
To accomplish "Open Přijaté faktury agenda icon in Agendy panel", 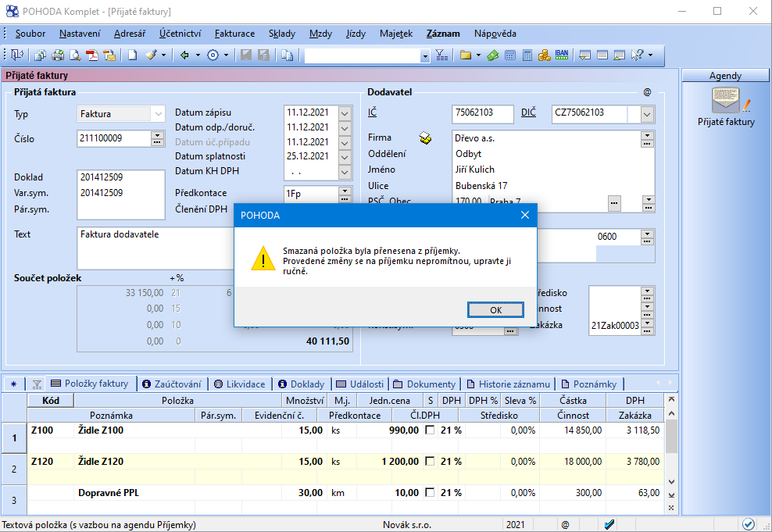I will [x=726, y=101].
